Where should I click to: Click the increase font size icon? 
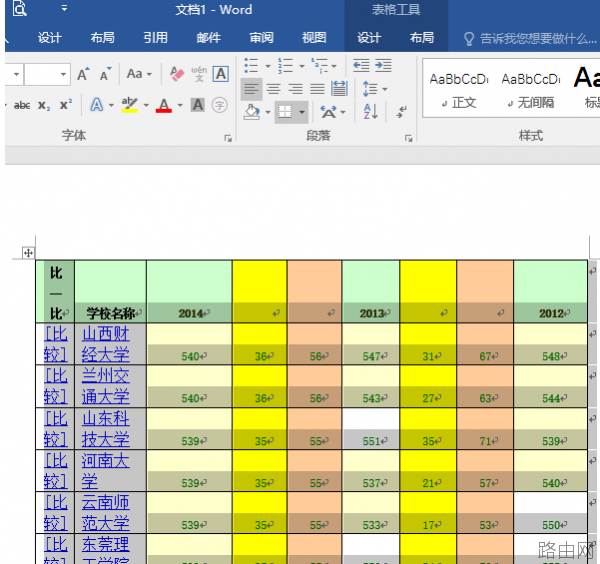(83, 74)
